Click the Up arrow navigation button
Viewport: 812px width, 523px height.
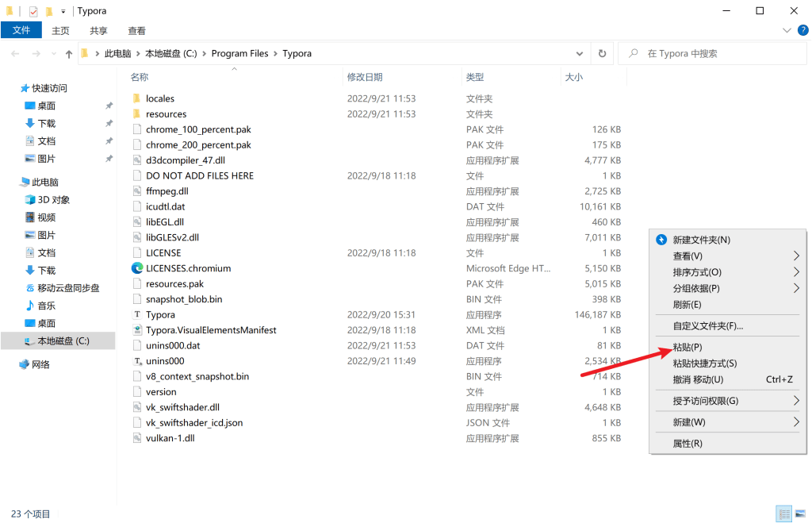tap(68, 53)
